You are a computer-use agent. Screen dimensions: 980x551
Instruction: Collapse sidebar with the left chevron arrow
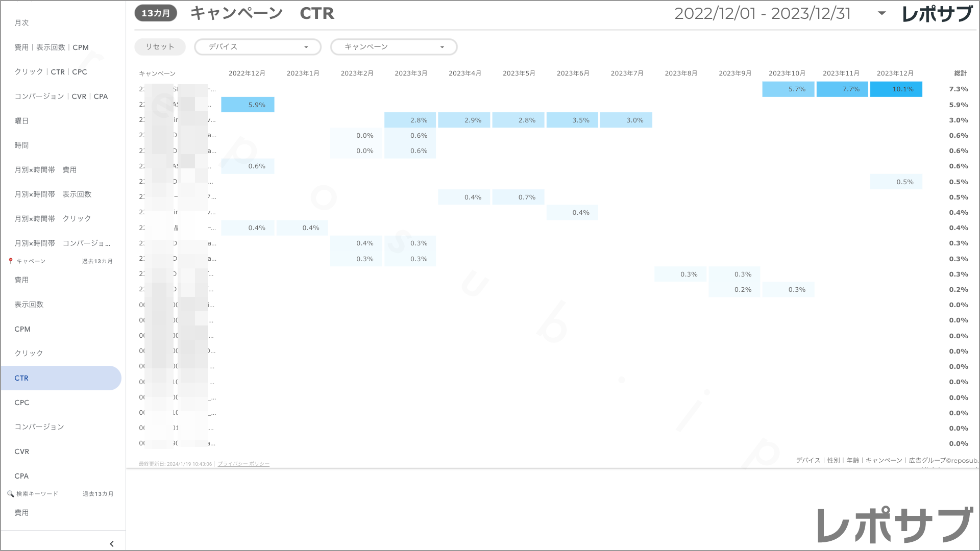[x=112, y=544]
